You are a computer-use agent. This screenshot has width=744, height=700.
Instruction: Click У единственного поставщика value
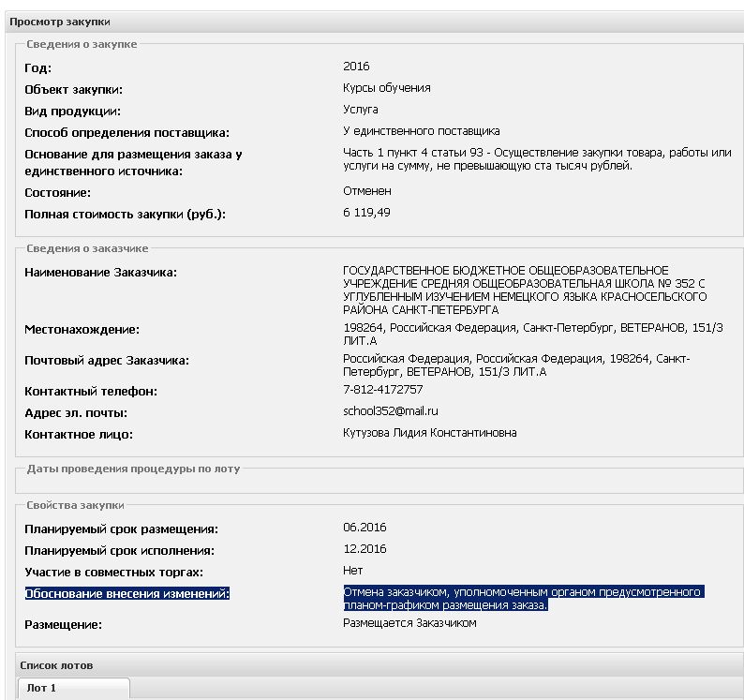[x=422, y=131]
